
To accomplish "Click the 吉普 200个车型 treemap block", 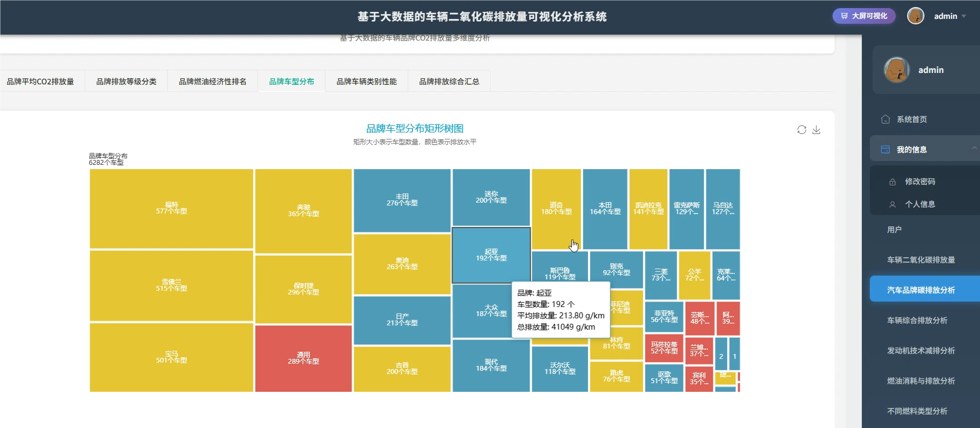I will (402, 369).
